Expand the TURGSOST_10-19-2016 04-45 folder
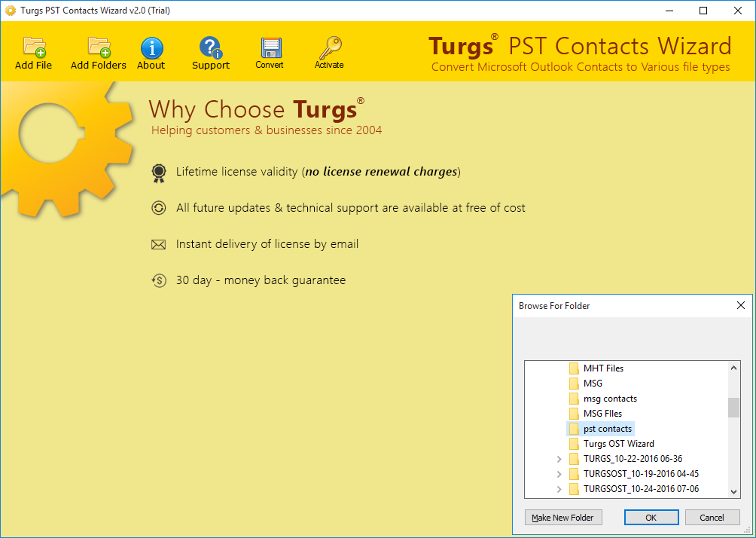The image size is (756, 538). 559,474
